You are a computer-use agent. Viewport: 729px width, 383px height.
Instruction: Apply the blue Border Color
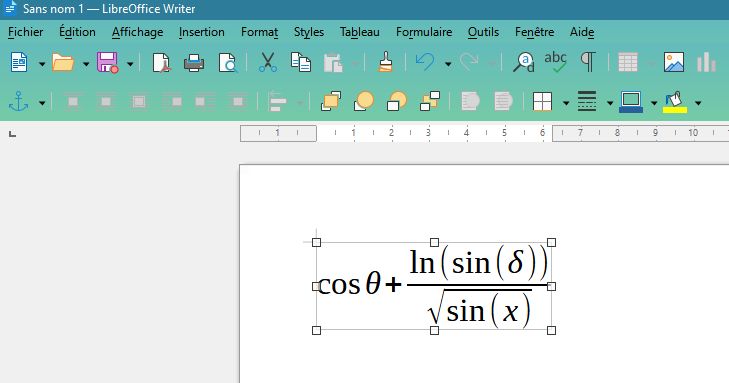(631, 101)
